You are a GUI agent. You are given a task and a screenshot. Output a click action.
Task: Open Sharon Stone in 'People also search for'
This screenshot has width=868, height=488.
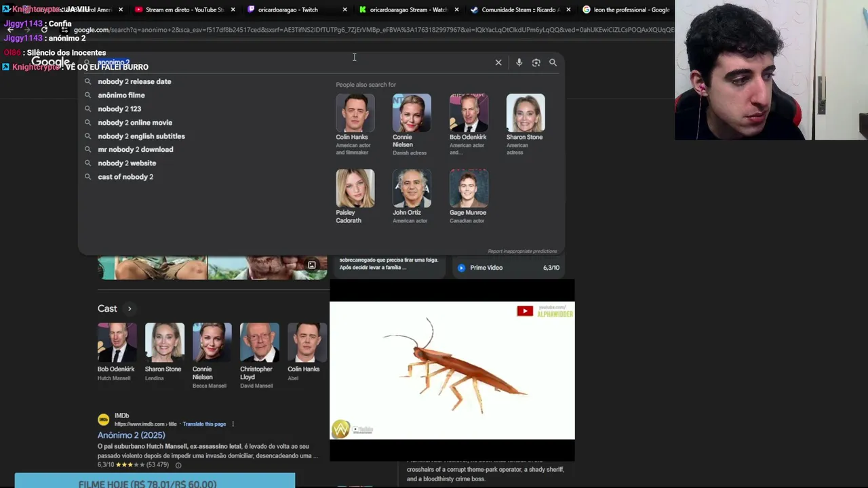coord(525,125)
